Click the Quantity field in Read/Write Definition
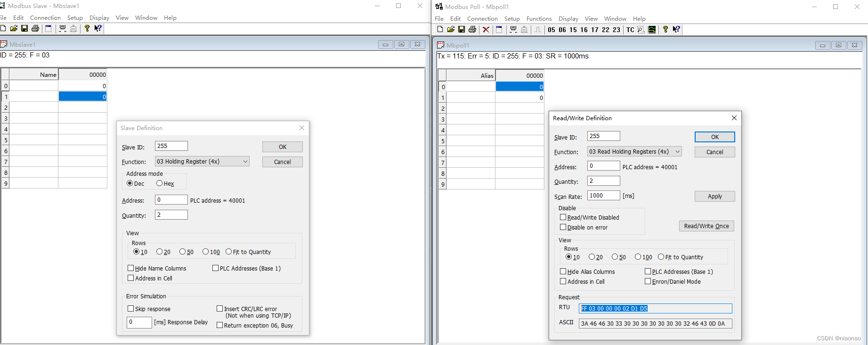Viewport: 868px width, 345px height. (x=604, y=181)
